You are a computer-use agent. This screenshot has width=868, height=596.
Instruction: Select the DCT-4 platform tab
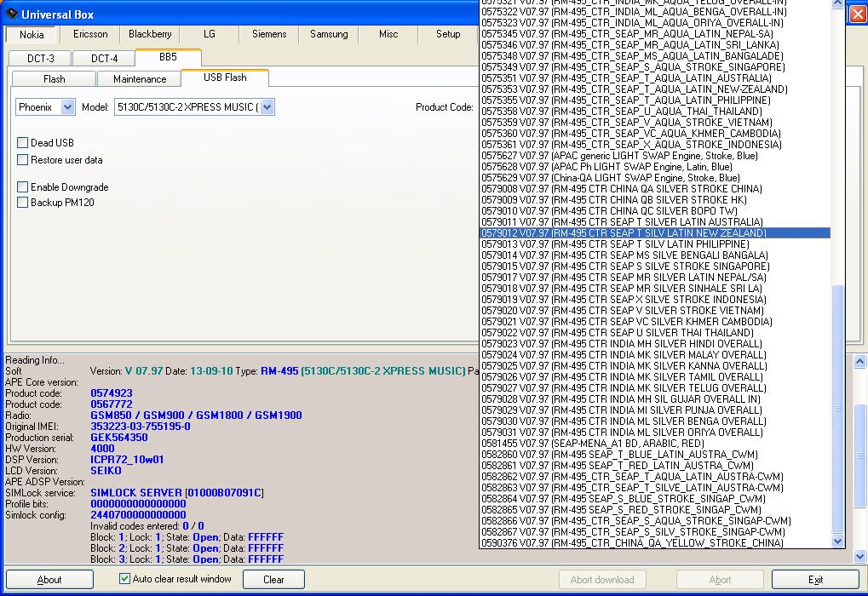104,58
